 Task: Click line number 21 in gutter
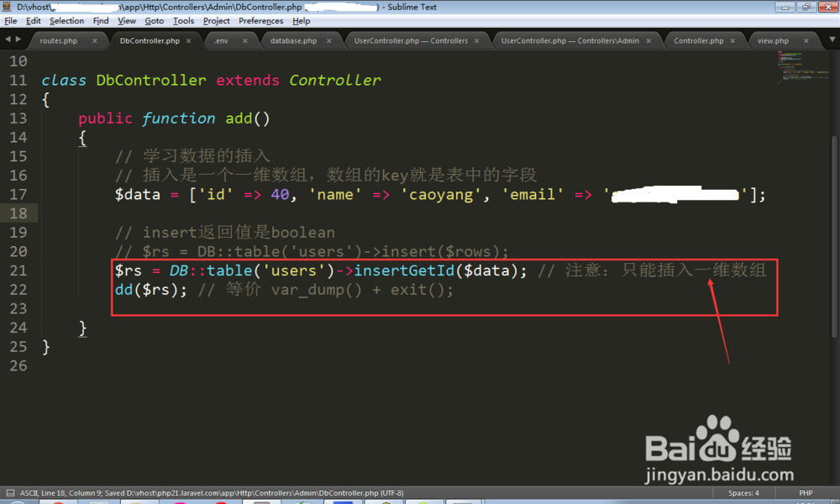click(18, 270)
